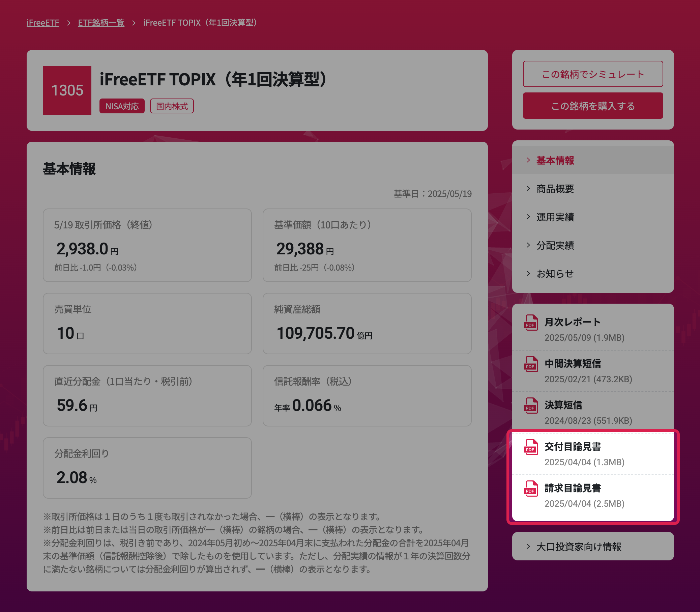
Task: Open the 交付目論見書 document title
Action: [x=572, y=446]
